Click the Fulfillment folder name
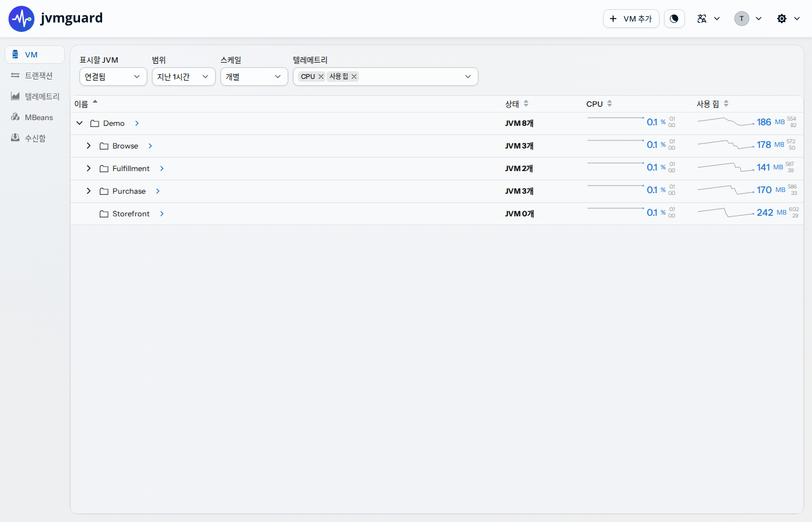The image size is (812, 522). coord(131,169)
